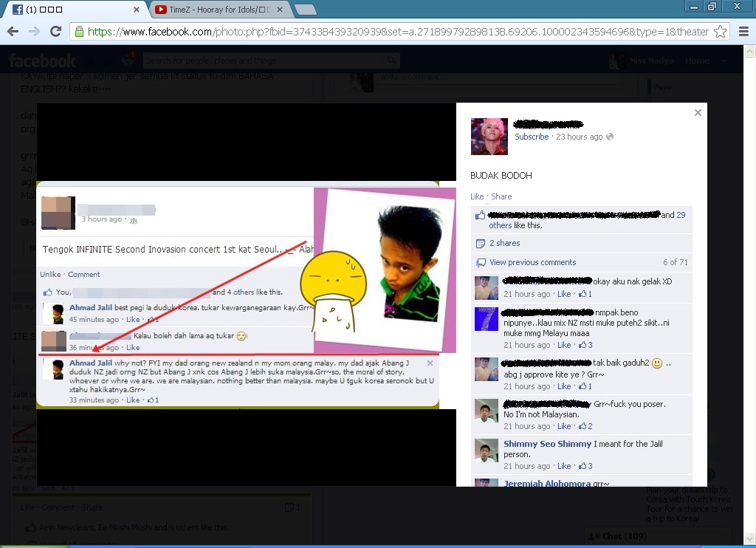This screenshot has width=756, height=548.
Task: Close the photo theater viewer
Action: click(x=698, y=113)
